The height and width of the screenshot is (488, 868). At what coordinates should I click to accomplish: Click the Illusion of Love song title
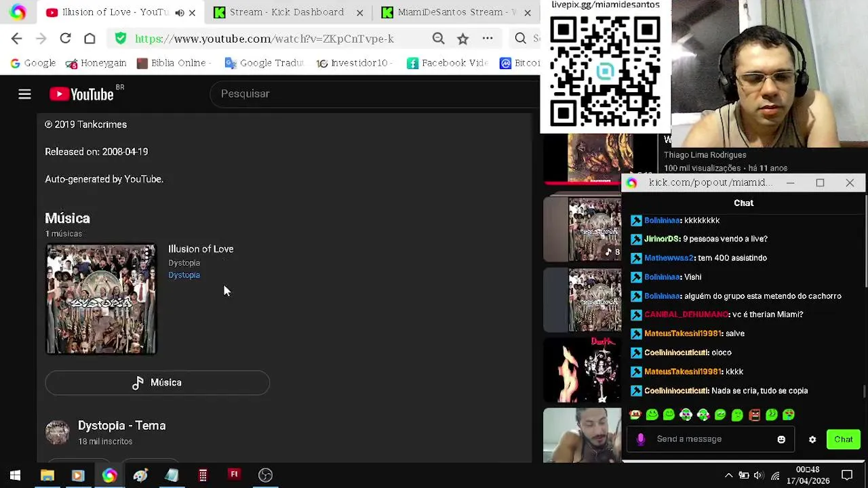pyautogui.click(x=201, y=249)
